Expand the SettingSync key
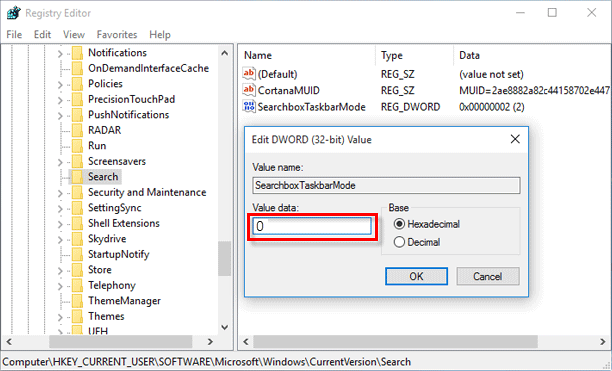612x371 pixels. tap(60, 209)
